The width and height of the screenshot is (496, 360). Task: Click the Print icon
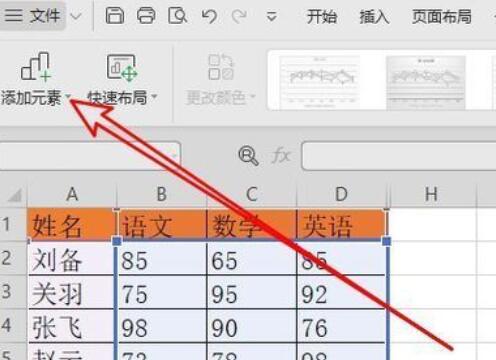[x=146, y=16]
